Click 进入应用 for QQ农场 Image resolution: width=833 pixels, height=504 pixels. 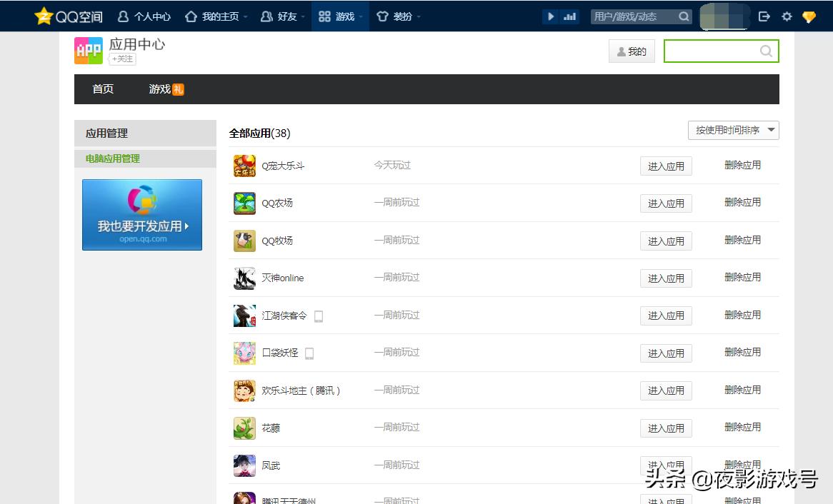tap(666, 203)
